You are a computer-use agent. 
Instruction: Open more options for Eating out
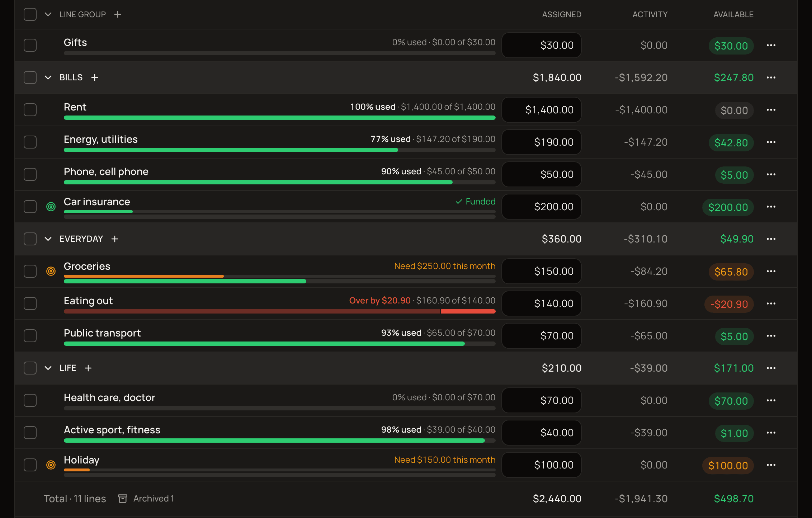point(771,303)
